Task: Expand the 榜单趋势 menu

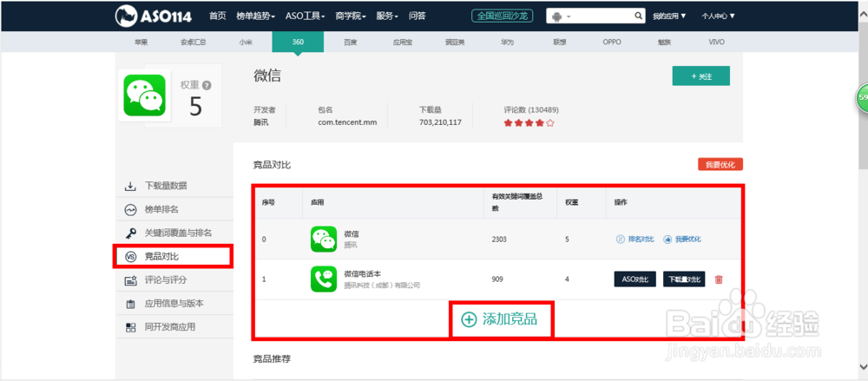Action: click(255, 16)
